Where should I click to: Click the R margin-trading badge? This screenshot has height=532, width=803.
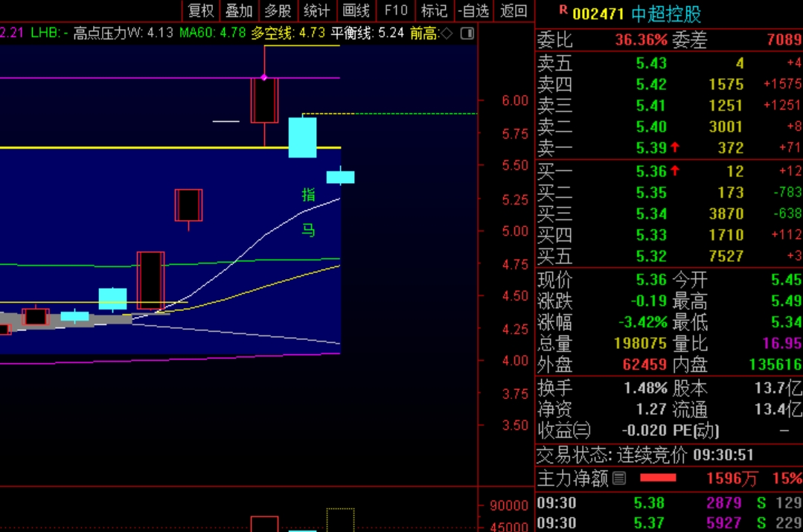pos(563,9)
